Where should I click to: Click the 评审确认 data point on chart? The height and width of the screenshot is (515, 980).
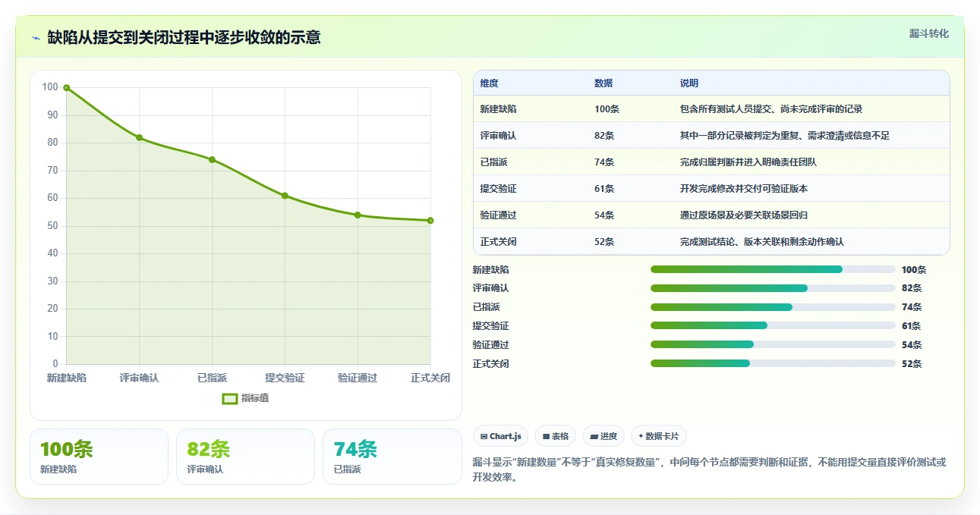(140, 137)
